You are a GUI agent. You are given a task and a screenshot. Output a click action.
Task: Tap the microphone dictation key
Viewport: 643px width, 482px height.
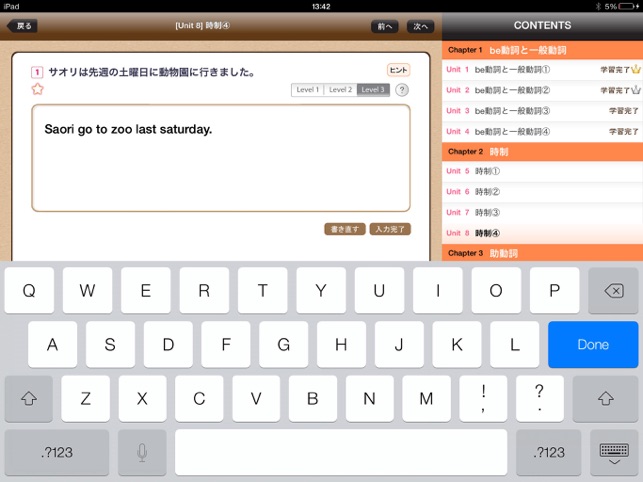(x=142, y=452)
